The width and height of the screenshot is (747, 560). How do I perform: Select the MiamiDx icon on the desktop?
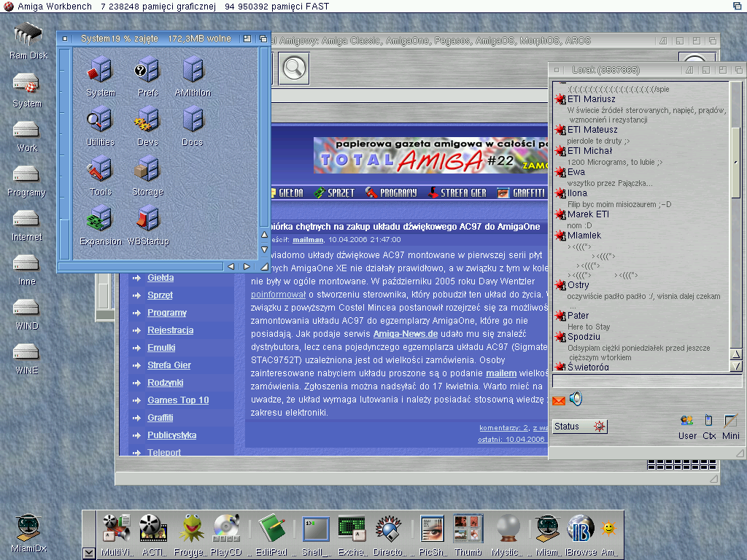(x=28, y=533)
